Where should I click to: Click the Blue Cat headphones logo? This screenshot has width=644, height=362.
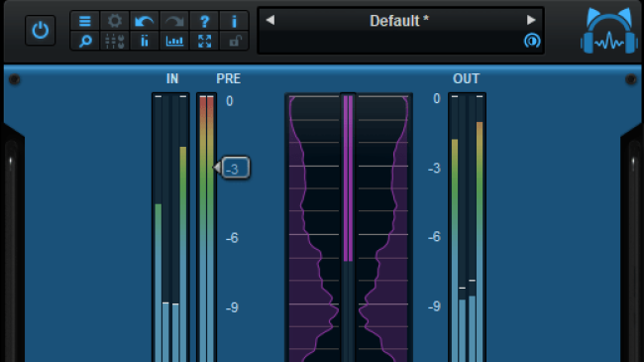[609, 32]
